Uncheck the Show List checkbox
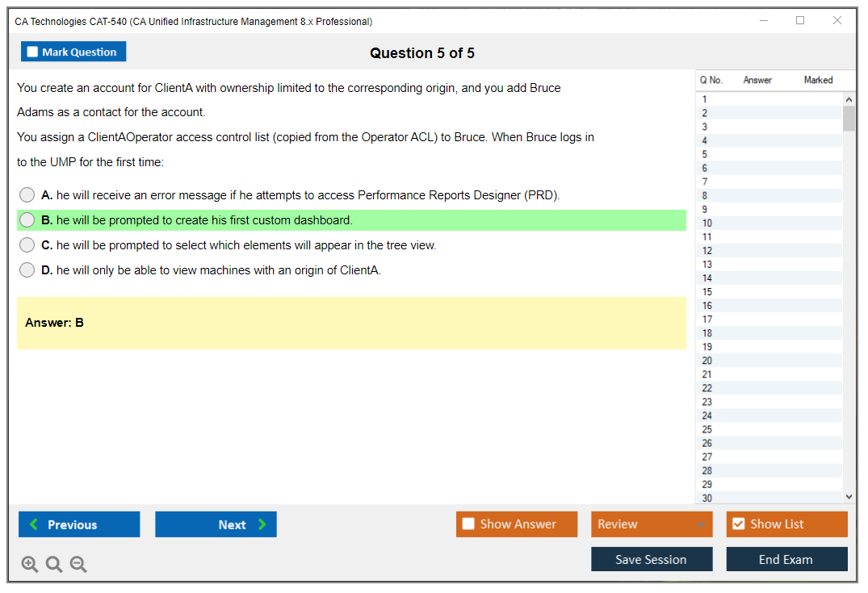Image resolution: width=868 pixels, height=593 pixels. coord(738,524)
